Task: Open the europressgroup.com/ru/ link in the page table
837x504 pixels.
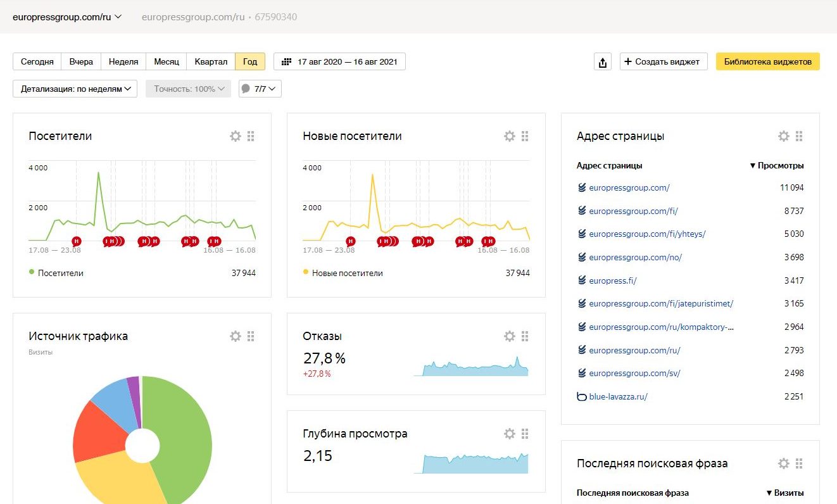Action: tap(634, 351)
